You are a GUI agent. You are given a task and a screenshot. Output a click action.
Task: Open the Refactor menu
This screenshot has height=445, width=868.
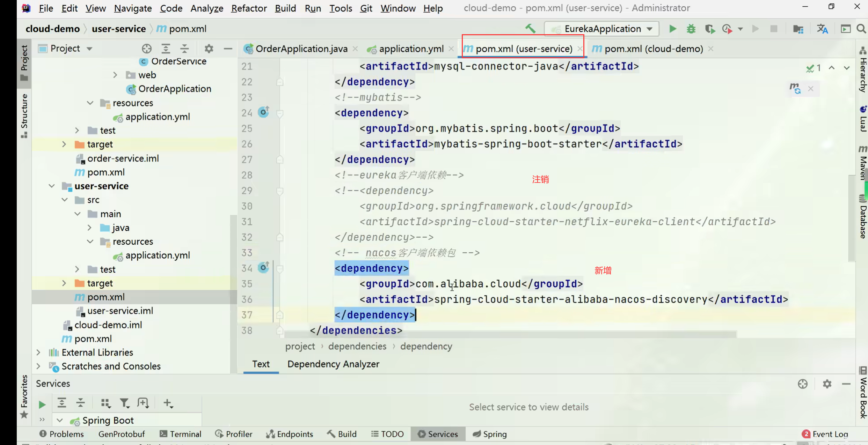tap(249, 8)
